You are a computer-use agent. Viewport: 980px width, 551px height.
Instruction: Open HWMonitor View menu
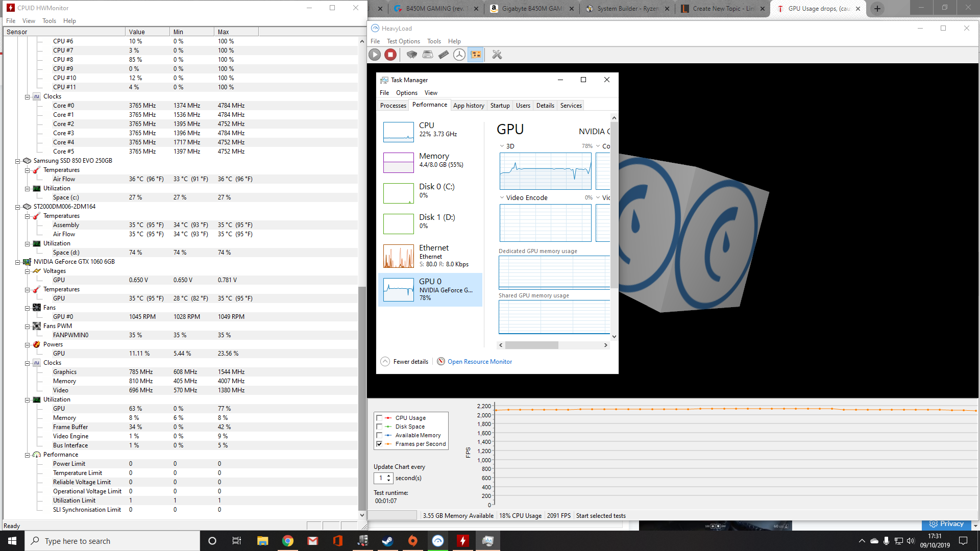pyautogui.click(x=29, y=21)
